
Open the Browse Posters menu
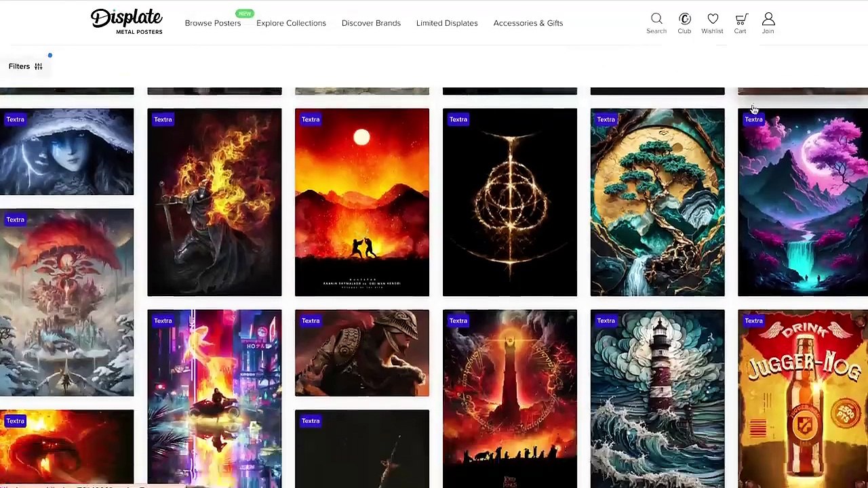[x=213, y=23]
